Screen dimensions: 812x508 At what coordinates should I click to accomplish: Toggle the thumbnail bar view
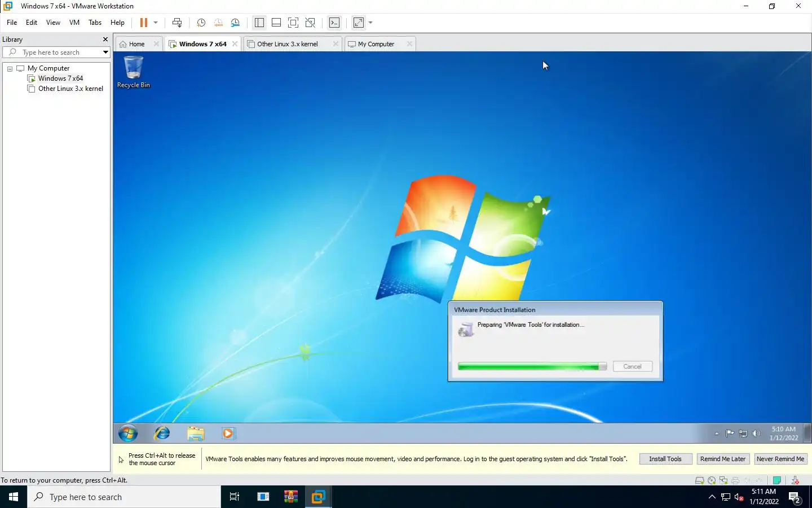click(x=276, y=23)
